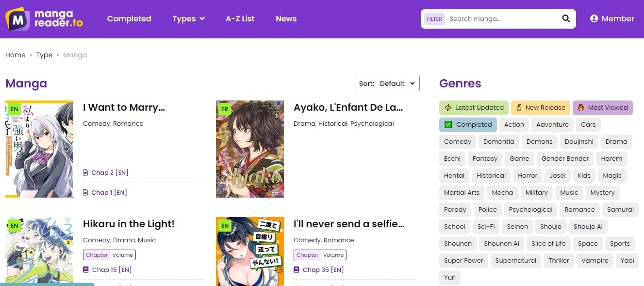Image resolution: width=644 pixels, height=286 pixels.
Task: Click the EN badge on I'll never send a selfie cover
Action: pyautogui.click(x=225, y=226)
